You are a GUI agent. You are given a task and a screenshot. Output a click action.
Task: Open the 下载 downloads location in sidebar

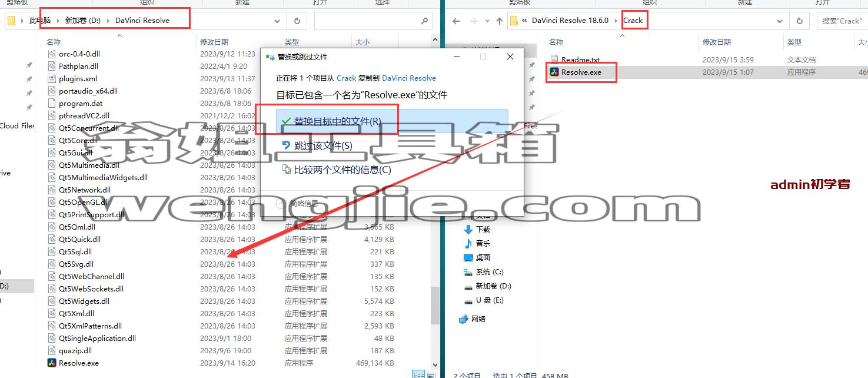coord(483,229)
